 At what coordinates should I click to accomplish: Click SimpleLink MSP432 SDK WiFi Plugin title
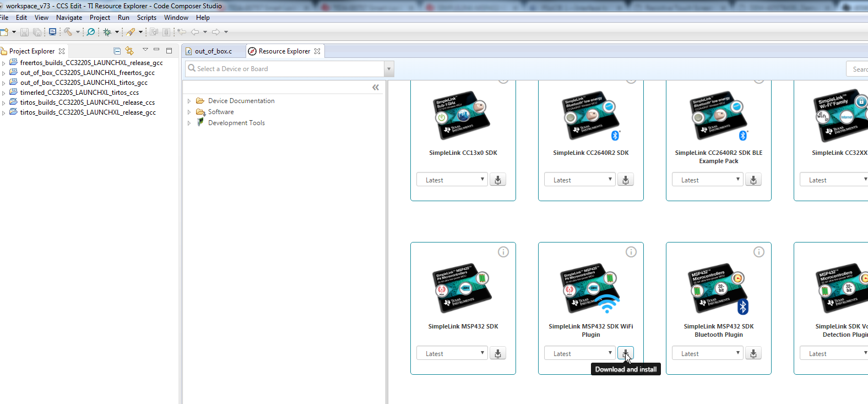click(x=591, y=330)
